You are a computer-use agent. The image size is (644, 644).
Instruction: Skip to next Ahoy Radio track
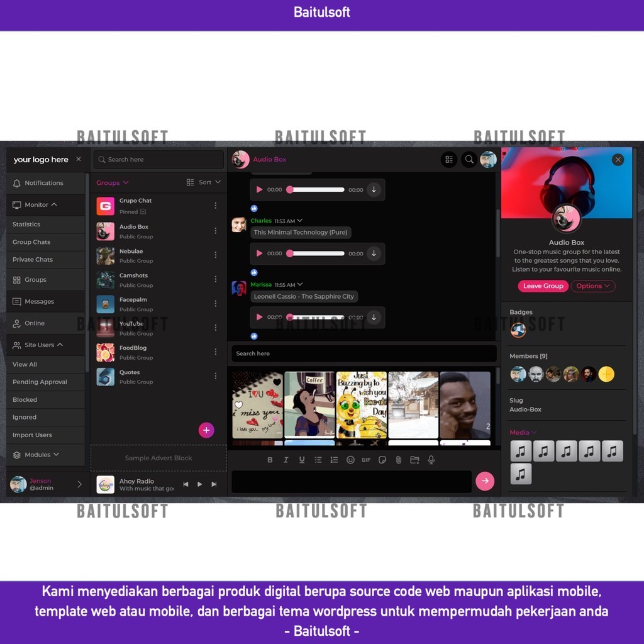pyautogui.click(x=214, y=484)
